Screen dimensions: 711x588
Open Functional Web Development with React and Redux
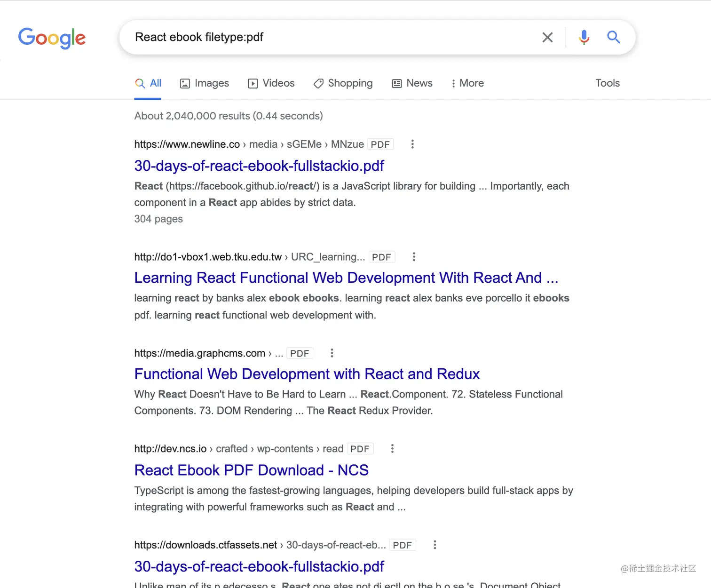click(307, 374)
